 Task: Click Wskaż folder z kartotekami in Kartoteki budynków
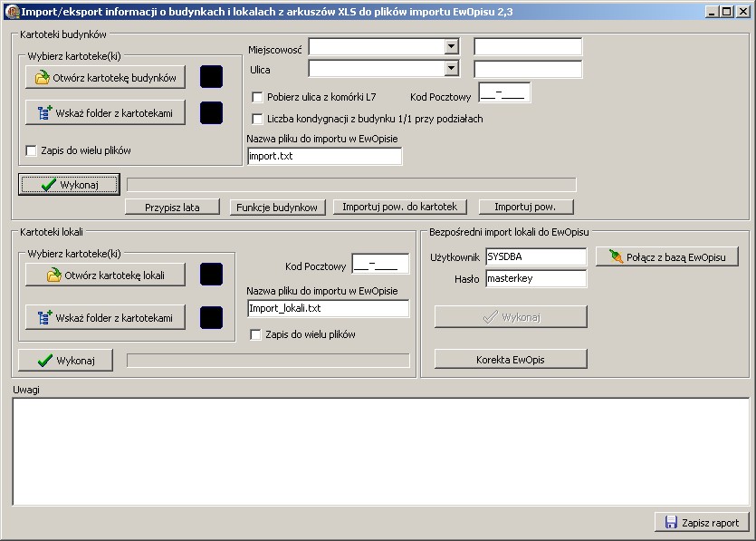coord(105,113)
